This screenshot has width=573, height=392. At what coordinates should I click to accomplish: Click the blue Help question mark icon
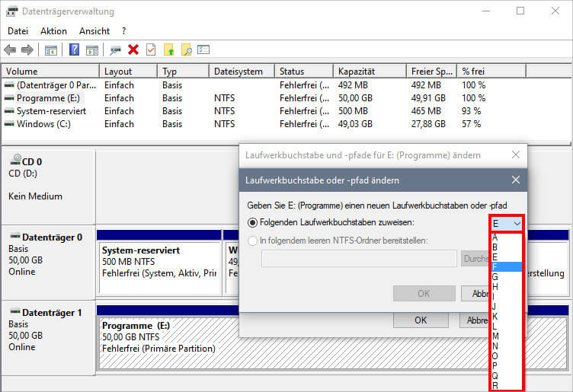tap(75, 49)
